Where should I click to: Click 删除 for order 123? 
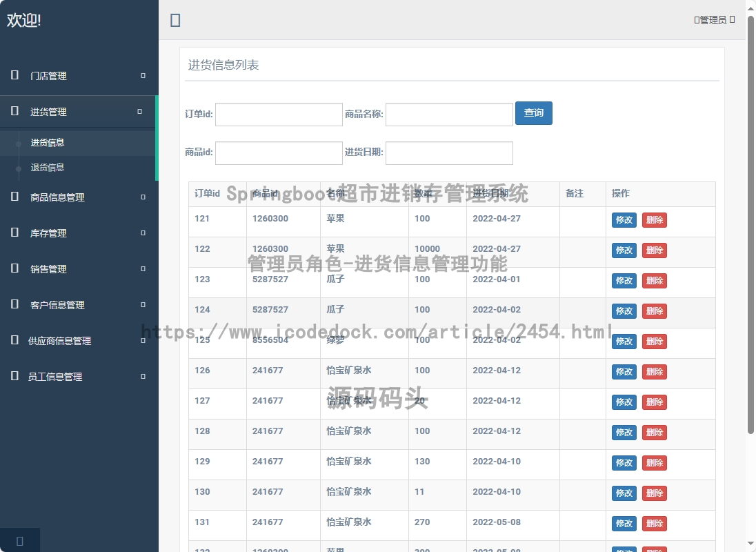pos(655,281)
